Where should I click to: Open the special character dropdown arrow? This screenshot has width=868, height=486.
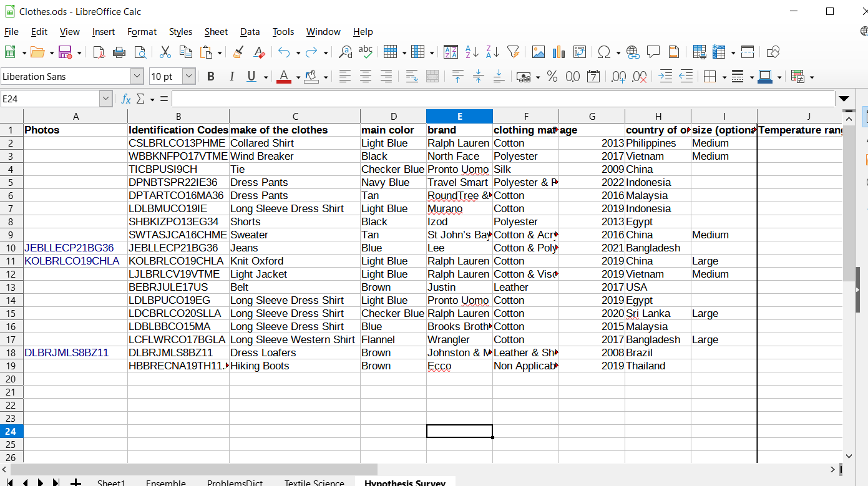click(618, 52)
